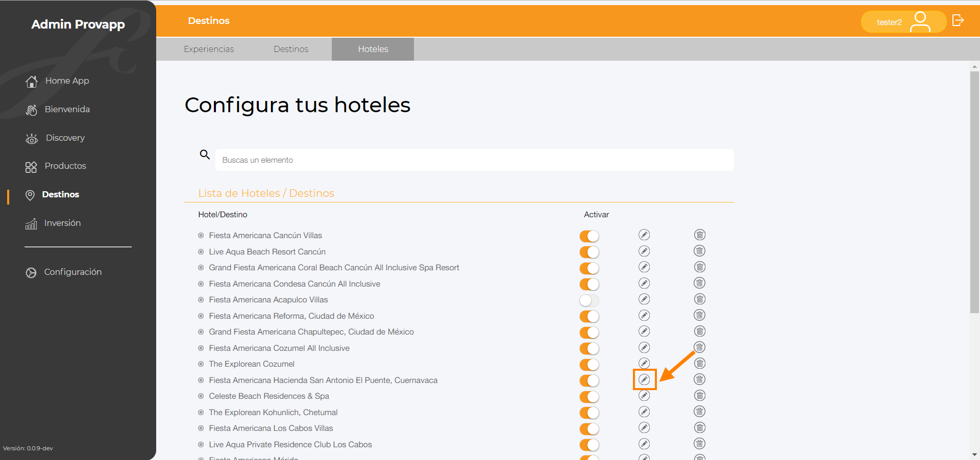
Task: Edit Fiesta Americana Reforma entry
Action: 644,315
